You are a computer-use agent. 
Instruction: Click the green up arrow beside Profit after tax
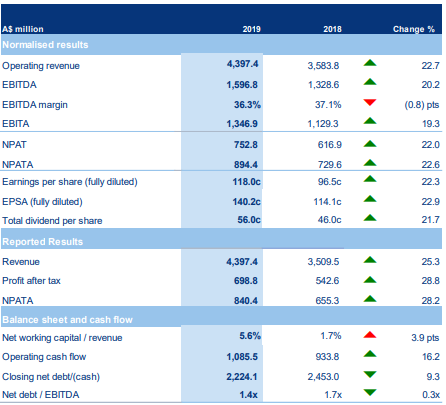[370, 279]
